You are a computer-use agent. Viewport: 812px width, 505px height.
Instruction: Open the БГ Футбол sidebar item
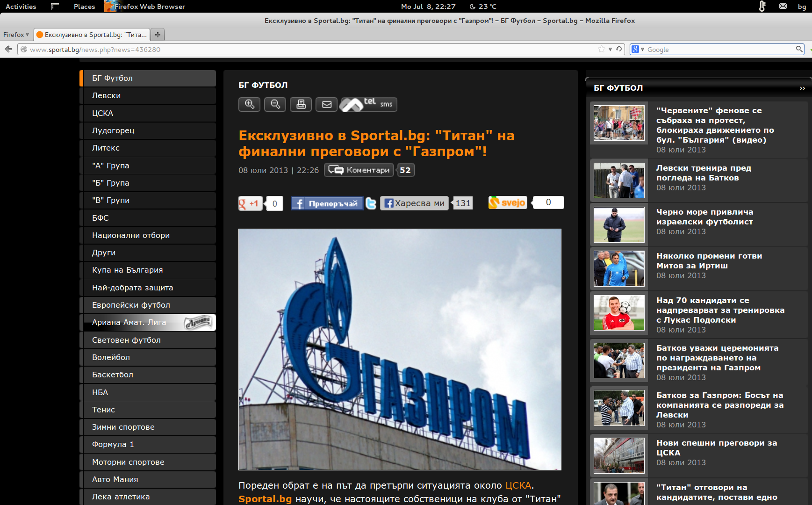coord(148,78)
